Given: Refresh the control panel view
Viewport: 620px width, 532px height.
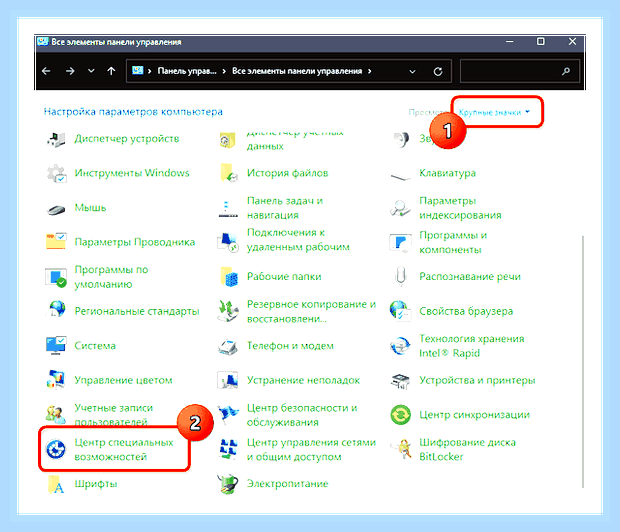Looking at the screenshot, I should 438,72.
